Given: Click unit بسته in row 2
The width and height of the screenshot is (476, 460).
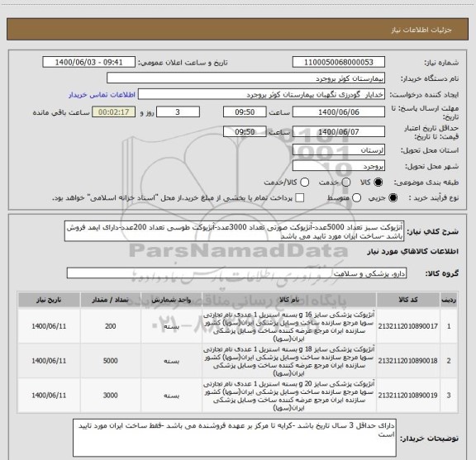Looking at the screenshot, I should pyautogui.click(x=172, y=361).
